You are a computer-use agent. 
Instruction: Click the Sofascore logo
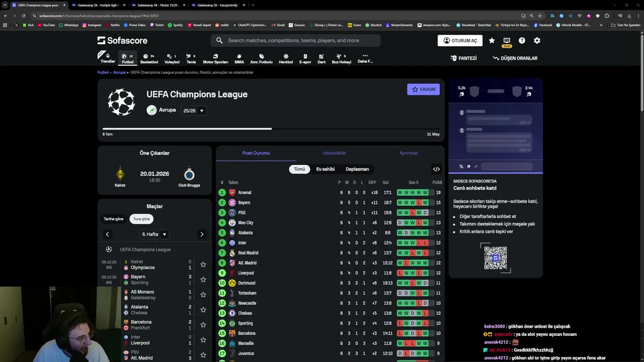click(122, 40)
